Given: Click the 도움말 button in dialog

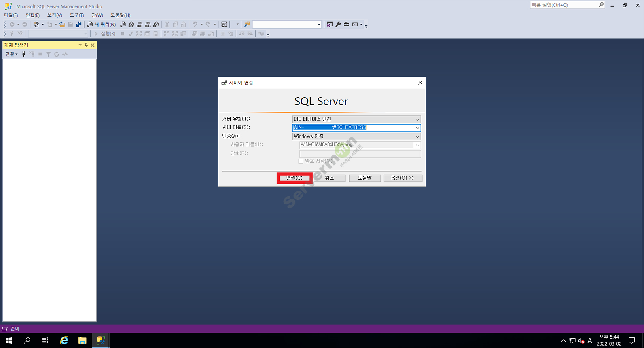Looking at the screenshot, I should coord(365,178).
